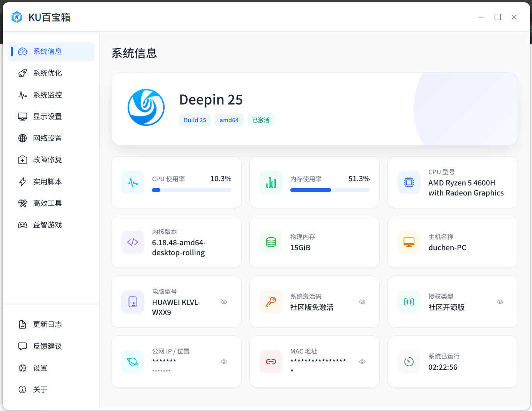This screenshot has width=532, height=411.
Task: Click the CPU 型号 chip icon
Action: pyautogui.click(x=409, y=182)
